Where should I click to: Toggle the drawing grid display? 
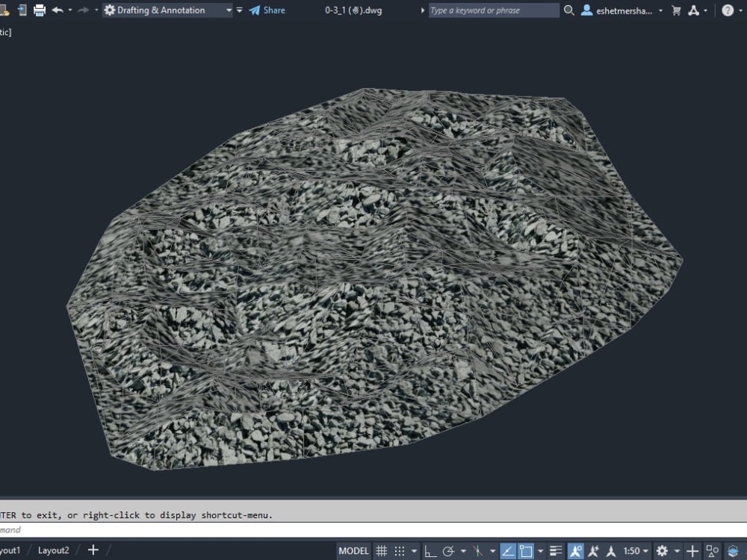click(381, 551)
